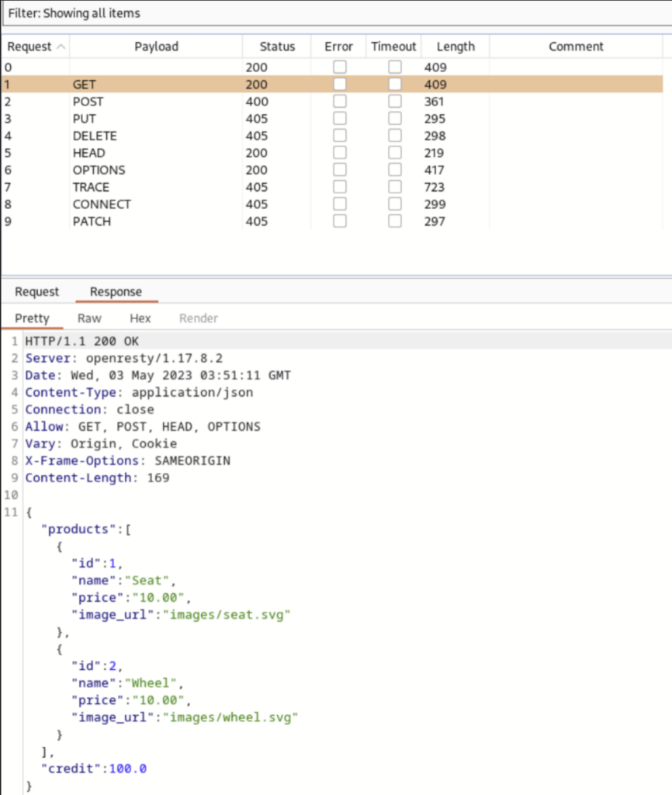
Task: Sort results by the Length column
Action: [x=456, y=47]
